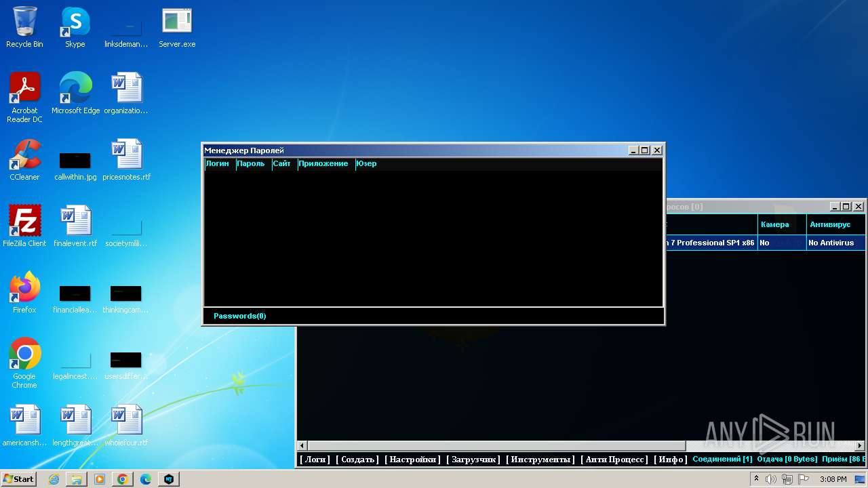This screenshot has width=868, height=488.
Task: Click the Камера column header in the back window
Action: (782, 224)
